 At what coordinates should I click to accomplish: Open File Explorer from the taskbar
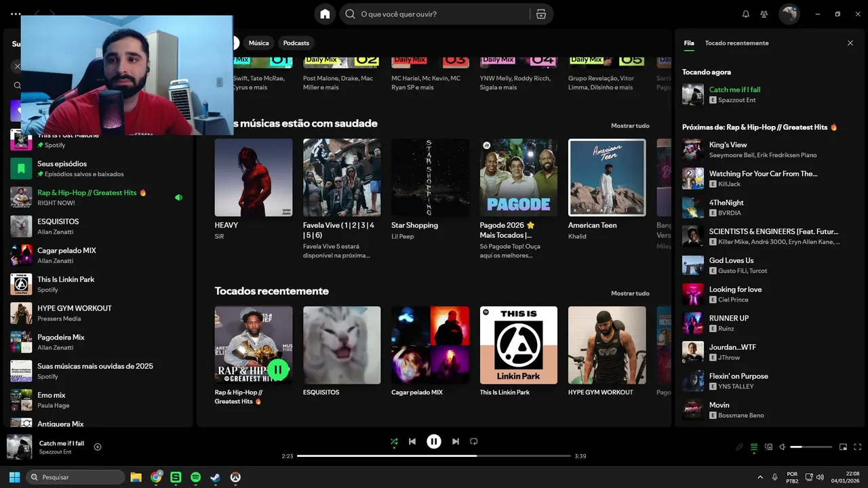(136, 477)
